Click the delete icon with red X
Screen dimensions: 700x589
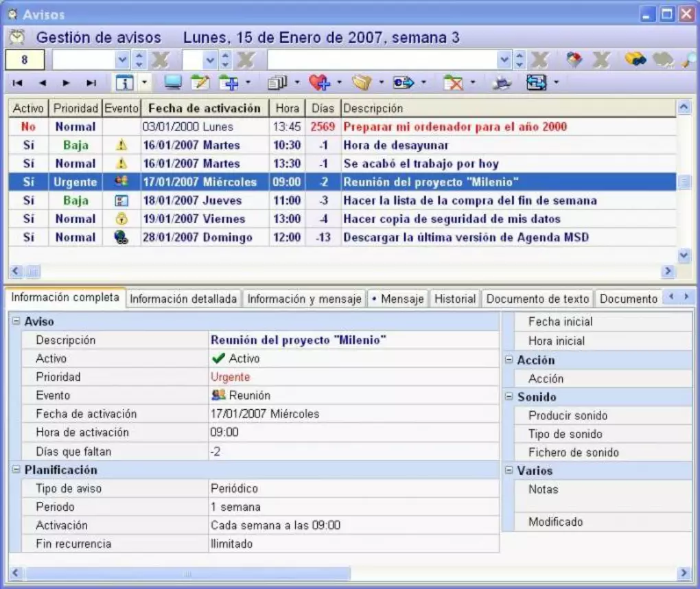(x=453, y=83)
